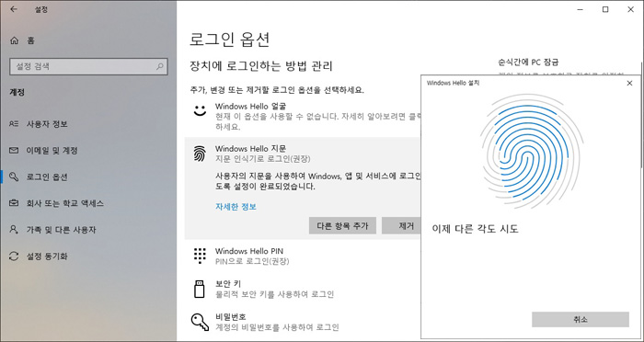The image size is (644, 342).
Task: Click the 제거 button
Action: tap(402, 226)
